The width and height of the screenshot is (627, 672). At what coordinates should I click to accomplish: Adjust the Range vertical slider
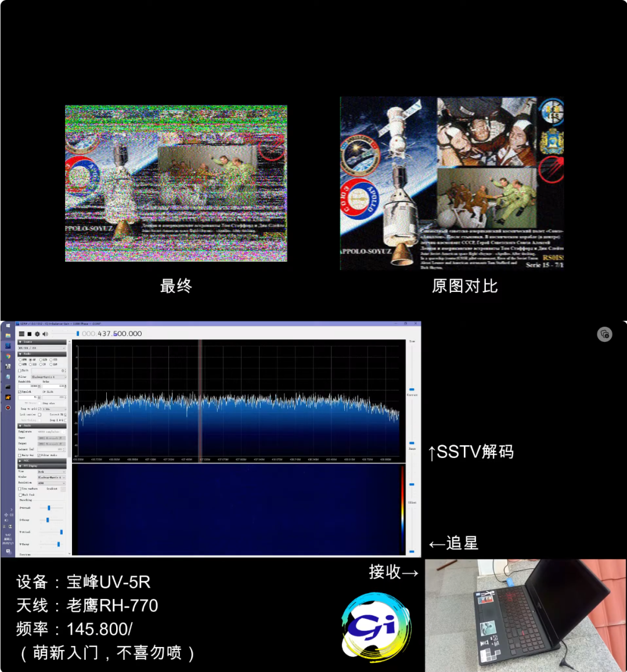[x=412, y=475]
